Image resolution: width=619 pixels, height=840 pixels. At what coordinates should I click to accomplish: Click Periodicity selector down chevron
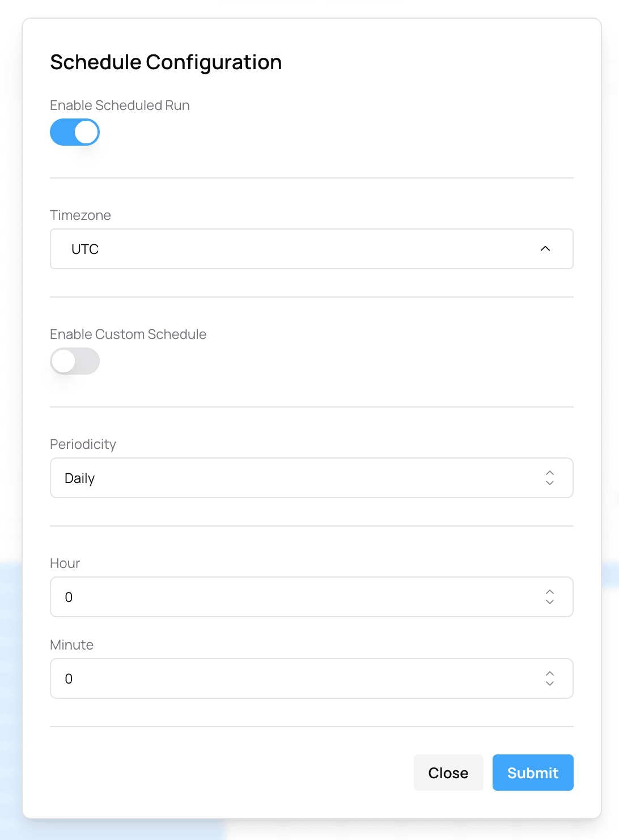pyautogui.click(x=549, y=483)
